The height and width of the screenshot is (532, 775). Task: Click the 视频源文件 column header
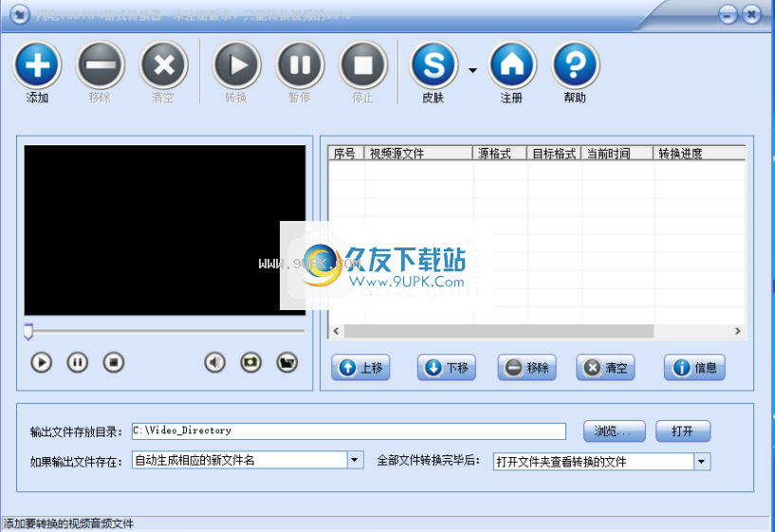[418, 153]
